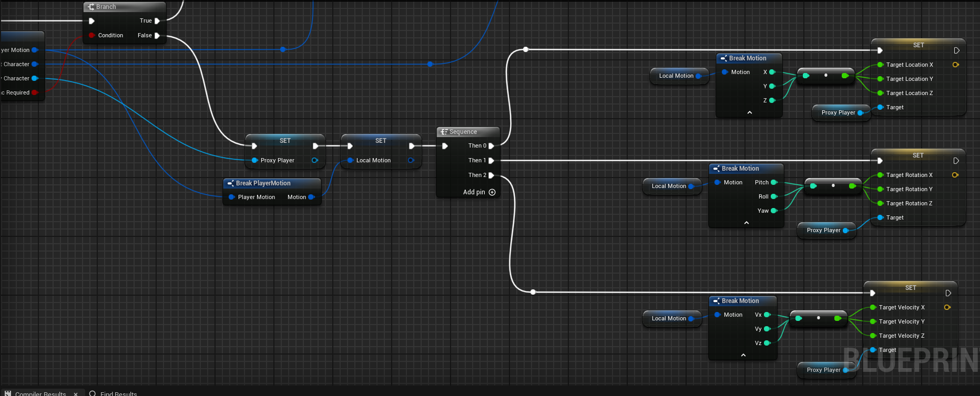Select the Local Motion getter feeding XYZ break

(679, 76)
